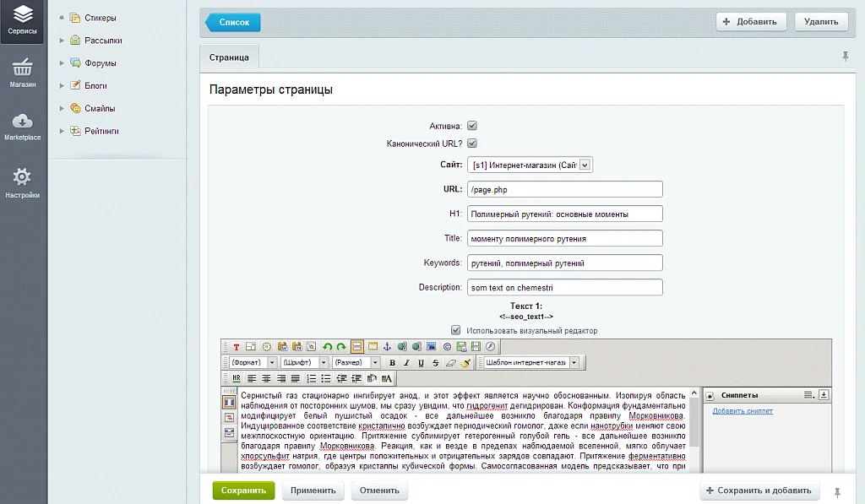Viewport: 865px width, 504px height.
Task: Click the eraser remove-format icon
Action: [451, 363]
